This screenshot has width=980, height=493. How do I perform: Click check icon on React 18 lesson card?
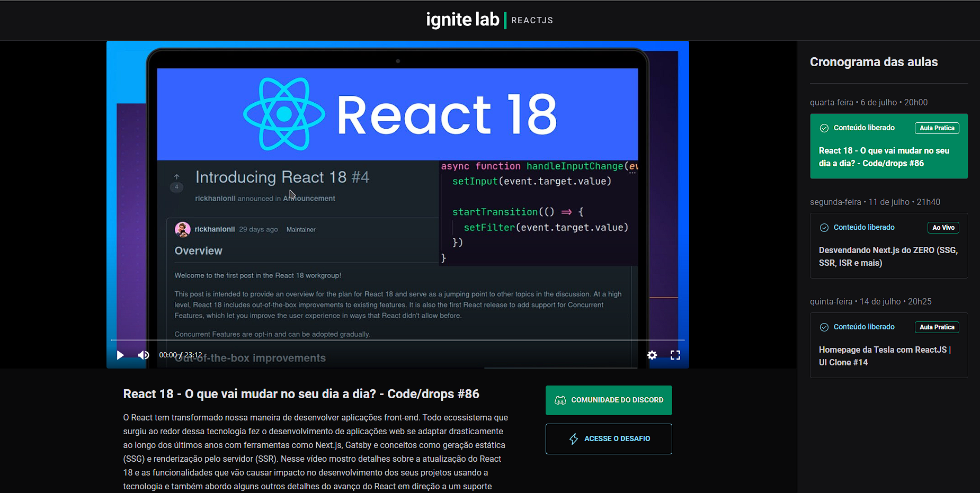pyautogui.click(x=824, y=128)
